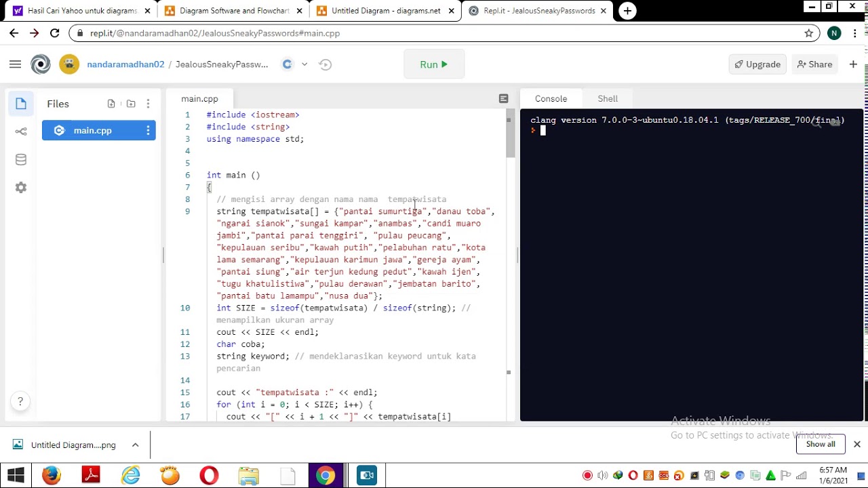Click the volume speaker tray icon
868x488 pixels.
coord(602,476)
